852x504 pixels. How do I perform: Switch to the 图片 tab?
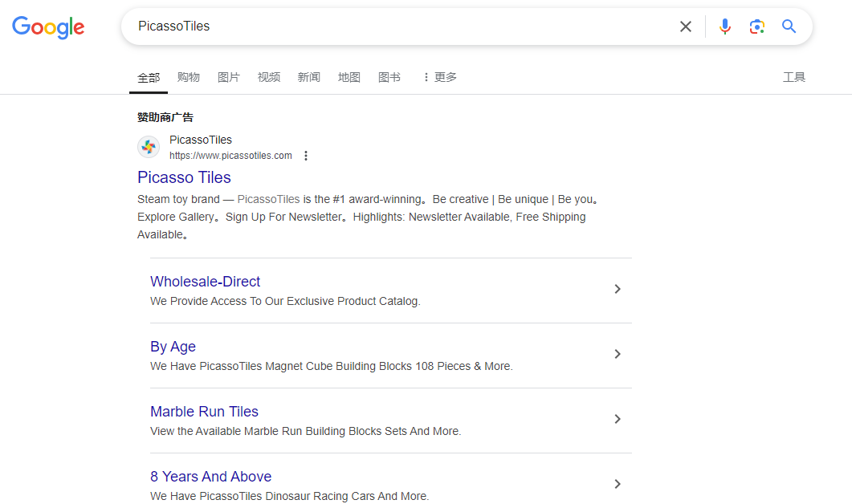pos(229,77)
